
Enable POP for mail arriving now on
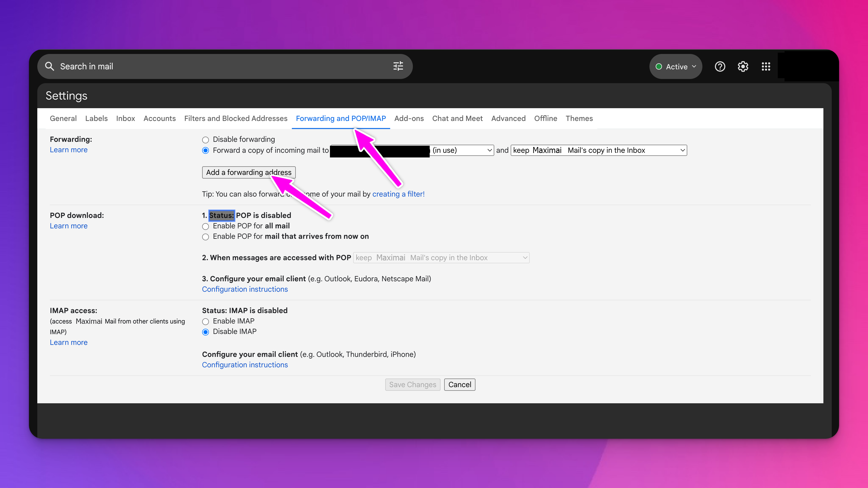coord(206,237)
